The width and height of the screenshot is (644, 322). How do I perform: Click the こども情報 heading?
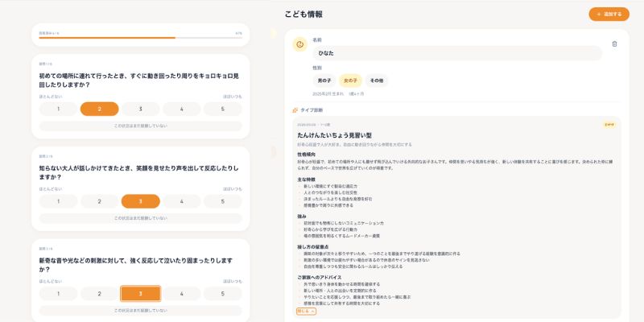(303, 14)
